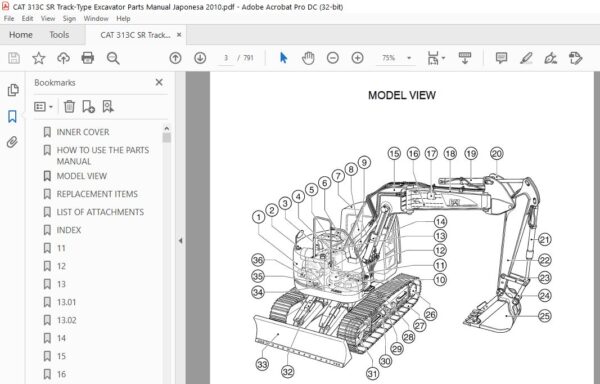Viewport: 600px width, 384px height.
Task: Click callout number 25 near bucket
Action: [x=545, y=316]
